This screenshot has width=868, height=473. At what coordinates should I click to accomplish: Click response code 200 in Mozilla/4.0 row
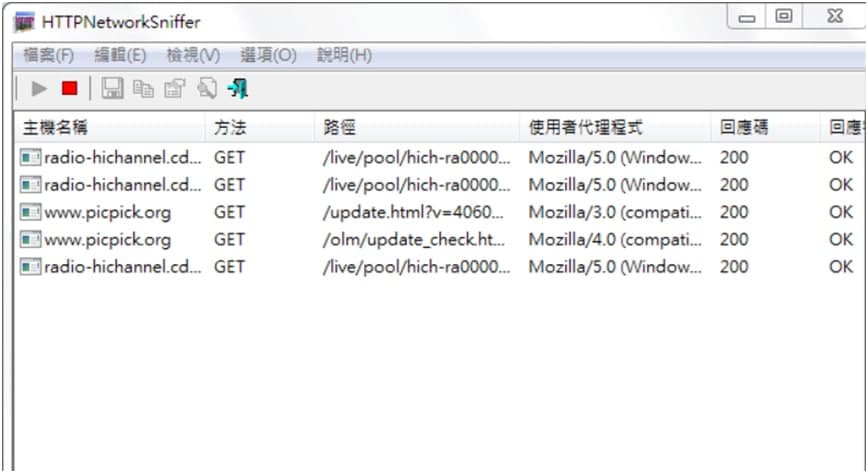click(734, 239)
